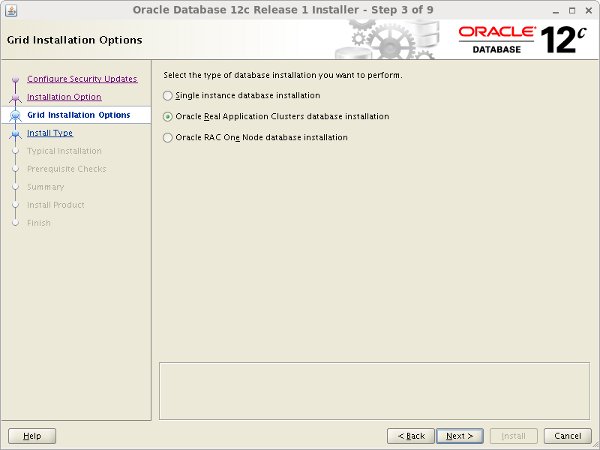Screen dimensions: 600x450
Task: Go back with the Back button
Action: click(411, 436)
